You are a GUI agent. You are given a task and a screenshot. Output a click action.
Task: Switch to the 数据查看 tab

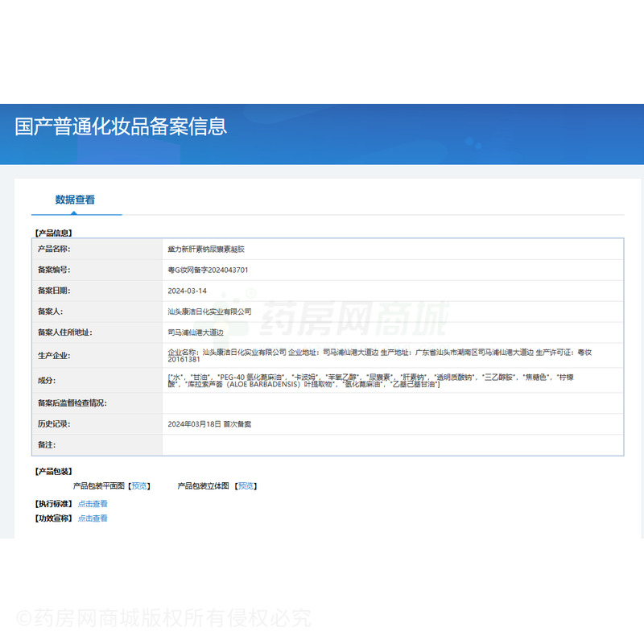(x=75, y=200)
